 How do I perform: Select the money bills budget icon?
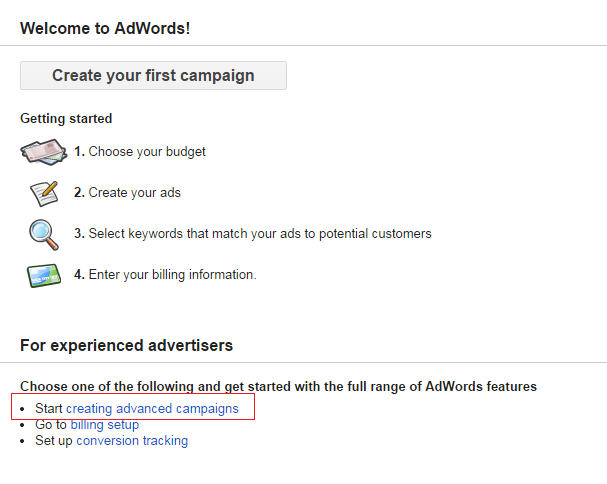tap(43, 152)
